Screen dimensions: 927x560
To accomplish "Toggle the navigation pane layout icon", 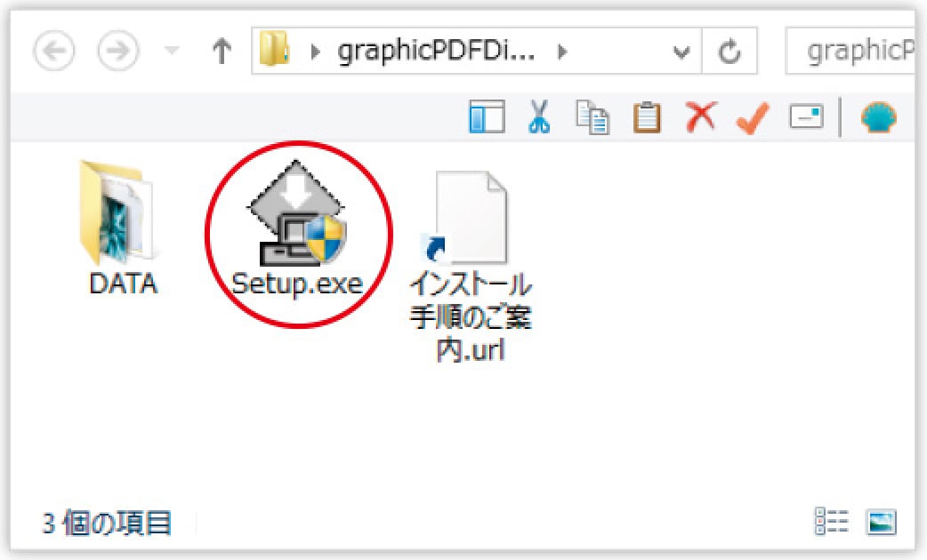I will click(x=487, y=116).
